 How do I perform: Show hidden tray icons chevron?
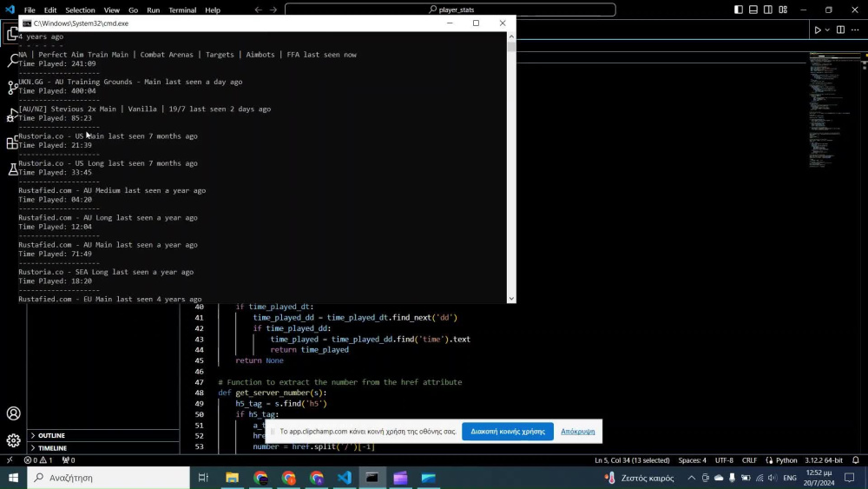click(692, 478)
